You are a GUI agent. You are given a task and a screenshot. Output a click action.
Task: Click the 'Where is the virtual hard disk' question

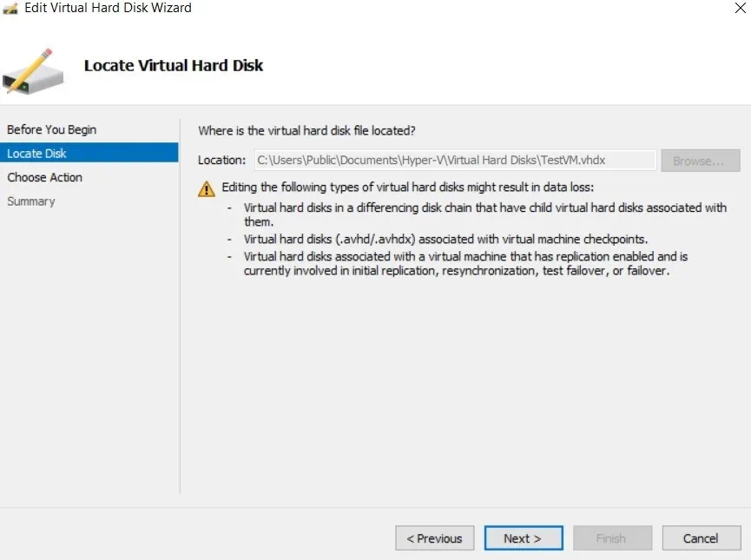pos(307,131)
